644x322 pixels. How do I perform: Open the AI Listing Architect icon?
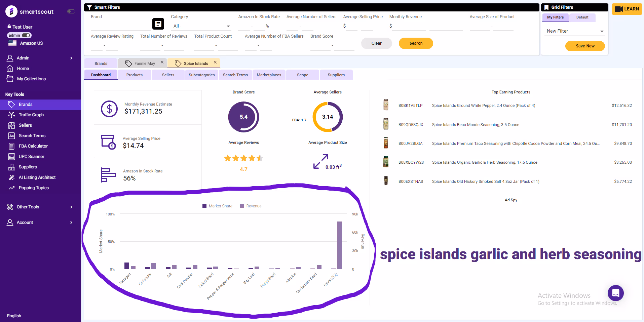[x=11, y=177]
